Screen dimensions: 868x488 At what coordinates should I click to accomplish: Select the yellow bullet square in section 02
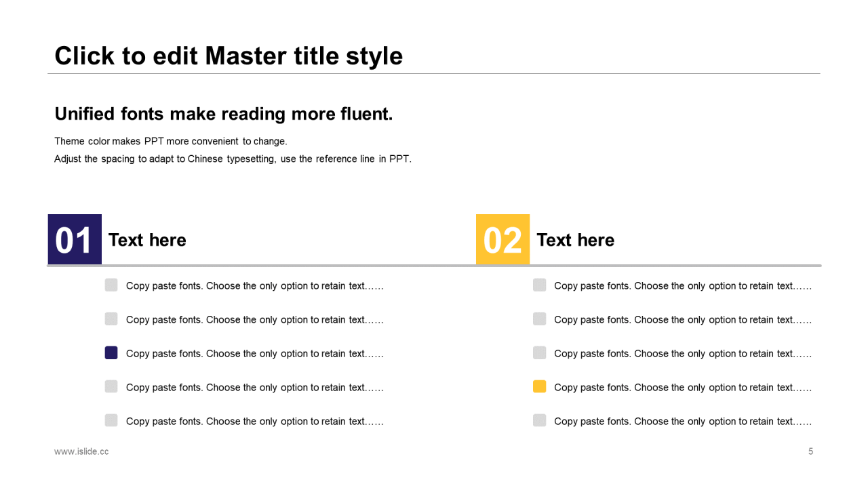click(x=539, y=386)
